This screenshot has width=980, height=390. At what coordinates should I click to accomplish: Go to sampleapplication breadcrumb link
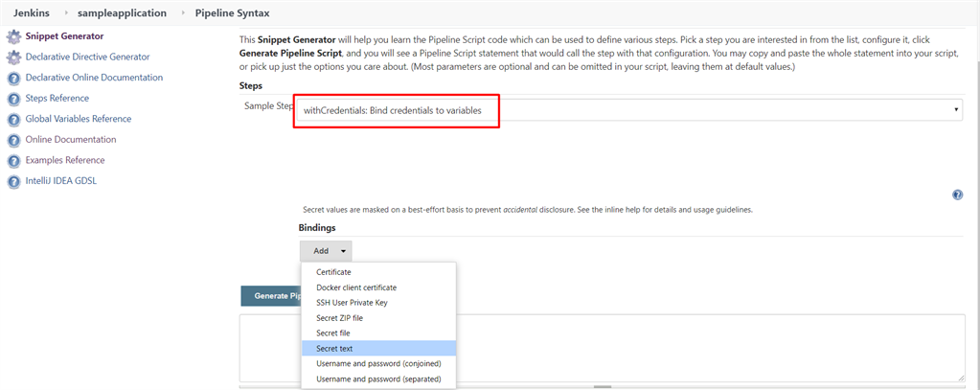tap(122, 12)
